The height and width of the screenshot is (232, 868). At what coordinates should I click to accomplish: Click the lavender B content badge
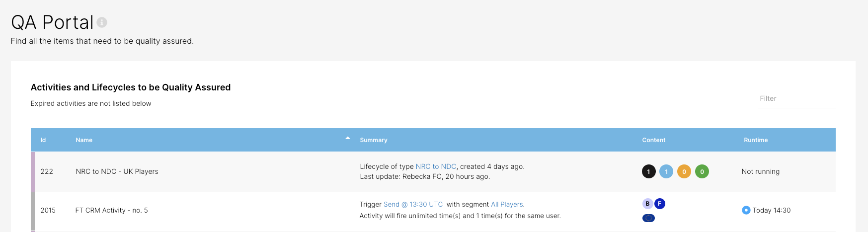[x=647, y=204]
